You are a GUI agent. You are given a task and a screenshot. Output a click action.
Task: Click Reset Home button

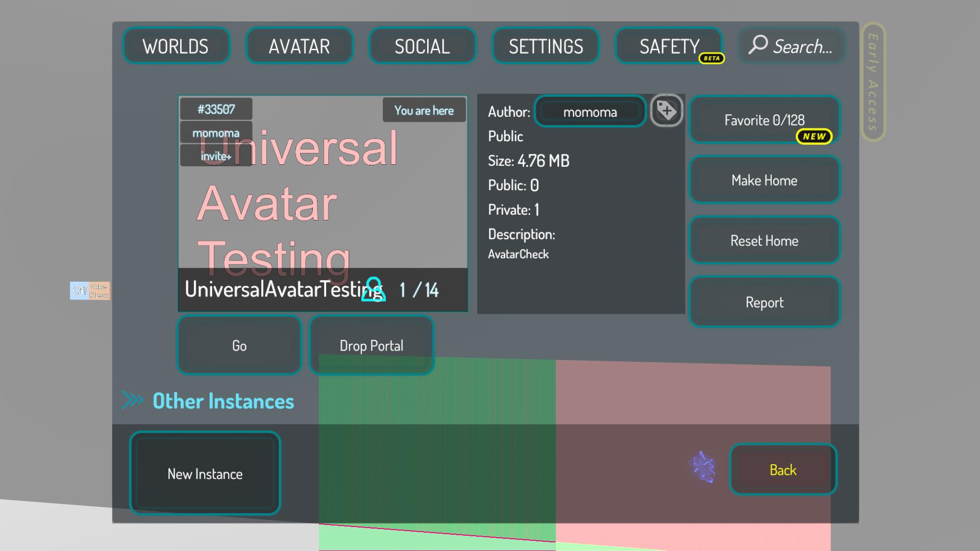[764, 240]
